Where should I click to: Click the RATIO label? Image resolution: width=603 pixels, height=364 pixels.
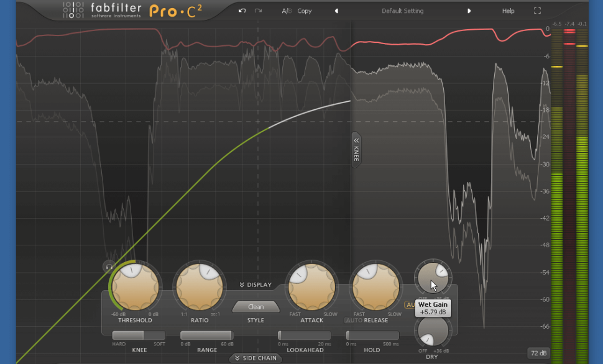click(x=200, y=320)
